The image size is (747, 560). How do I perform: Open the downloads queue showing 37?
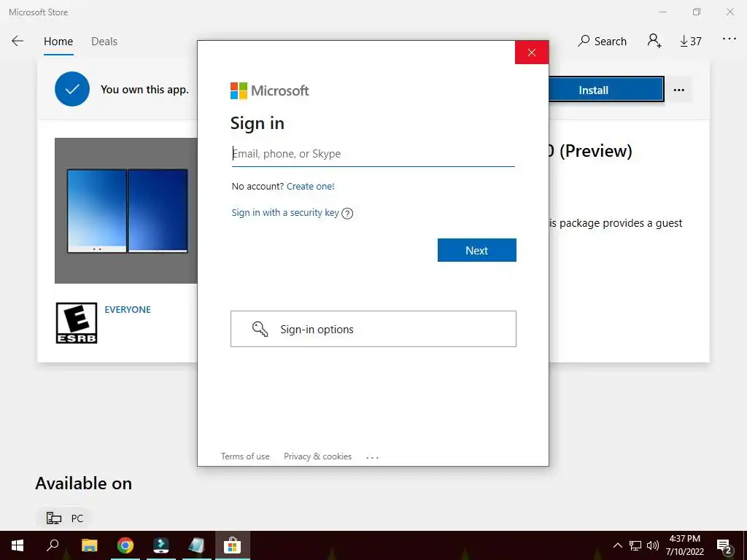pos(691,42)
